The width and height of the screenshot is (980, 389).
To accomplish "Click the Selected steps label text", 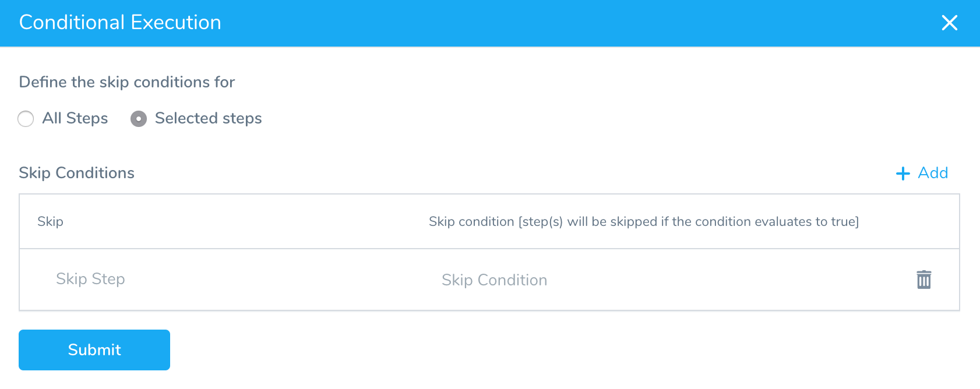I will pos(208,118).
